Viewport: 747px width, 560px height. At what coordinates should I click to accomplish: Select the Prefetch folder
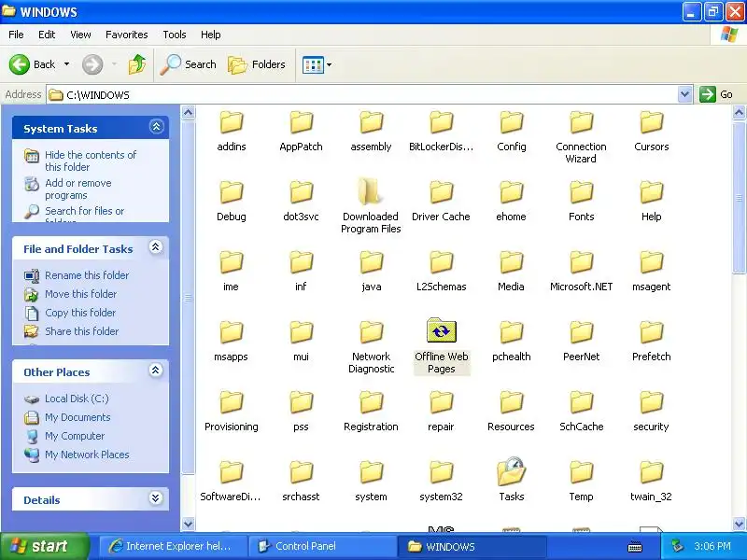[x=651, y=341]
